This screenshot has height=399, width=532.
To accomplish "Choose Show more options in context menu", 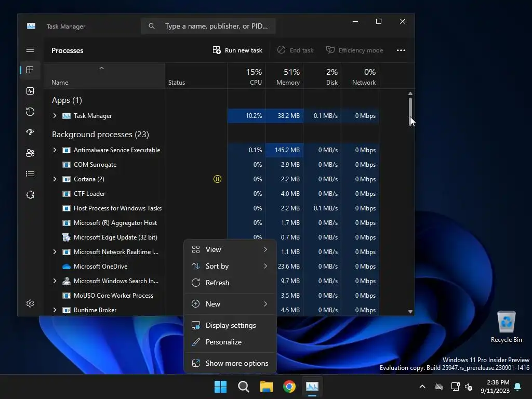I will pyautogui.click(x=230, y=363).
